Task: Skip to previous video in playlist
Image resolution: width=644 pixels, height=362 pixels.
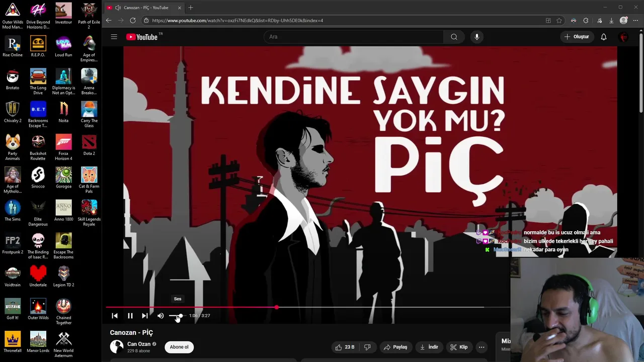Action: pyautogui.click(x=115, y=316)
